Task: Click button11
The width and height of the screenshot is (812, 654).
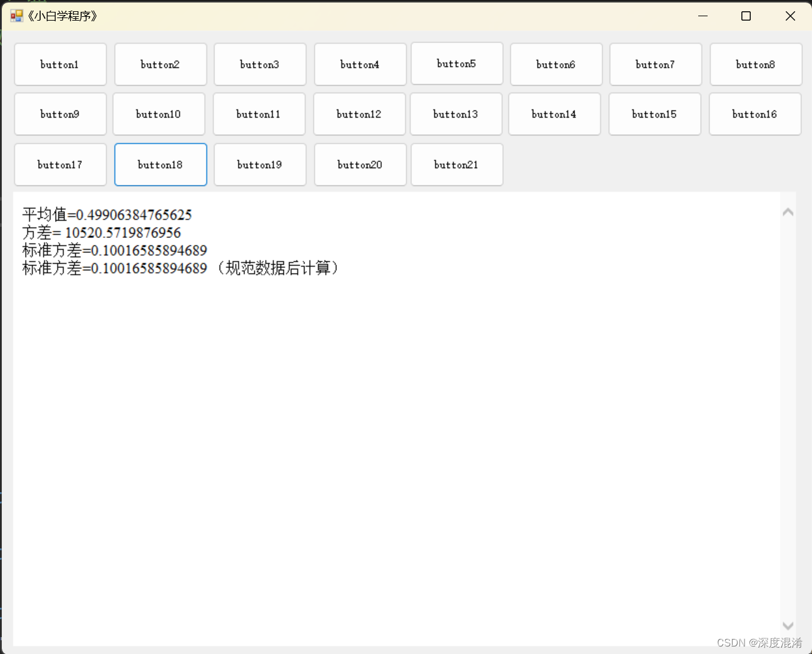Action: (259, 114)
